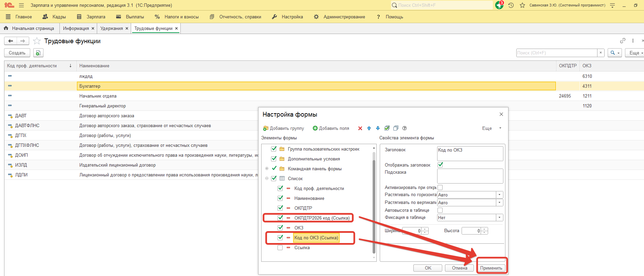The height and width of the screenshot is (276, 644).
Task: Uncheck the ОКПДТР2026 код (Ссылка) checkbox
Action: pos(280,218)
